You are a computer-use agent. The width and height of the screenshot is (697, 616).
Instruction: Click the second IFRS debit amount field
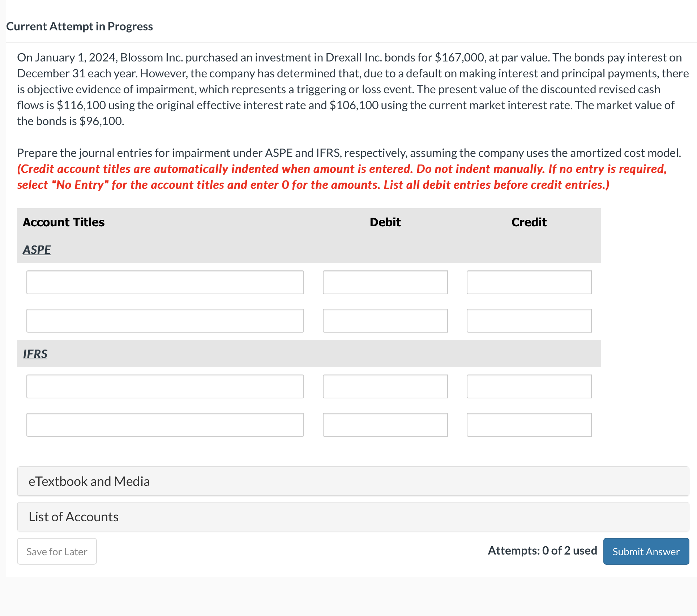(385, 424)
